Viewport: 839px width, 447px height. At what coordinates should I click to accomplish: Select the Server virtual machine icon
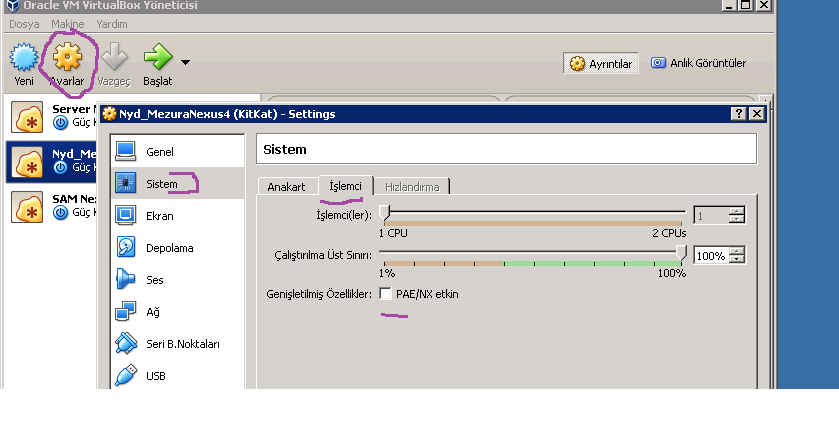tap(27, 118)
